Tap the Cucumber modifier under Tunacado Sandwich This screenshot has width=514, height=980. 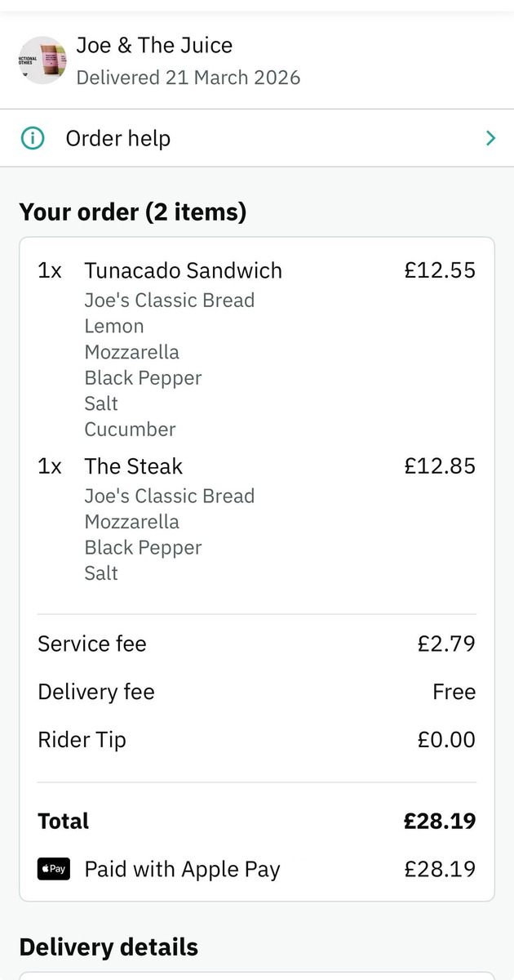(x=130, y=430)
